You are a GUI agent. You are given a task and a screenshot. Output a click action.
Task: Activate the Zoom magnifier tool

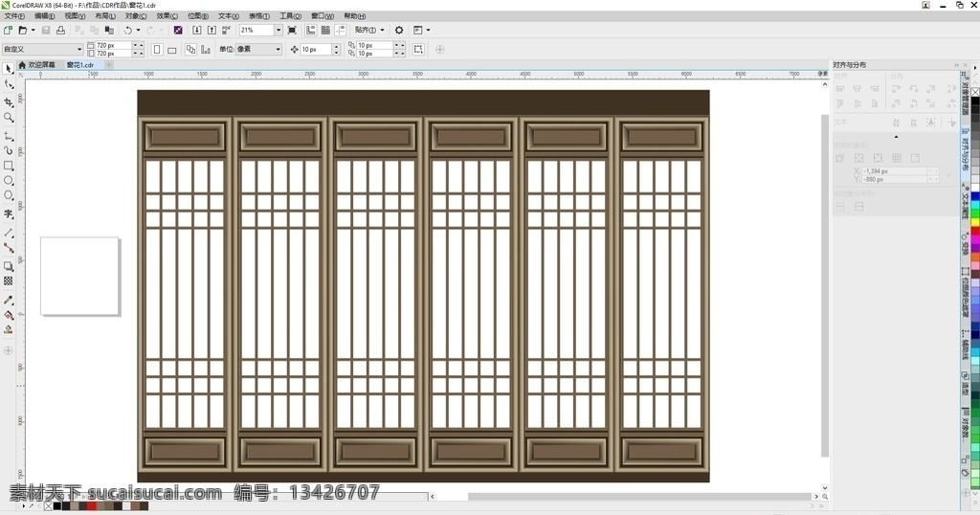pyautogui.click(x=8, y=118)
